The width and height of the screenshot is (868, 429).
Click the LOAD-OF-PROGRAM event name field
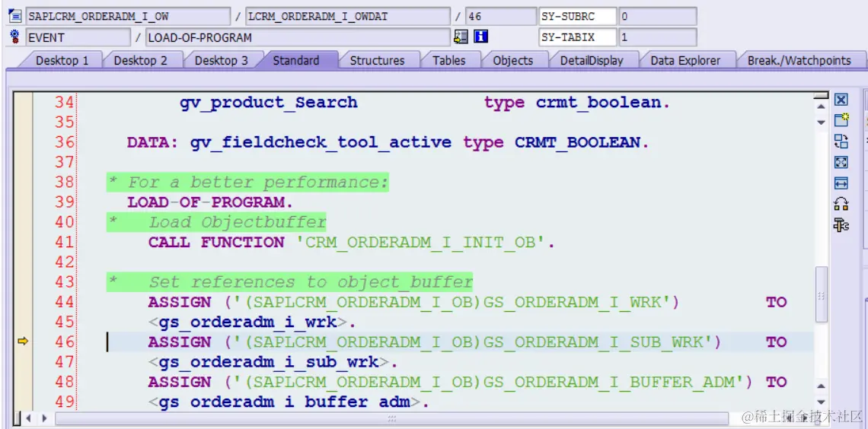(298, 37)
